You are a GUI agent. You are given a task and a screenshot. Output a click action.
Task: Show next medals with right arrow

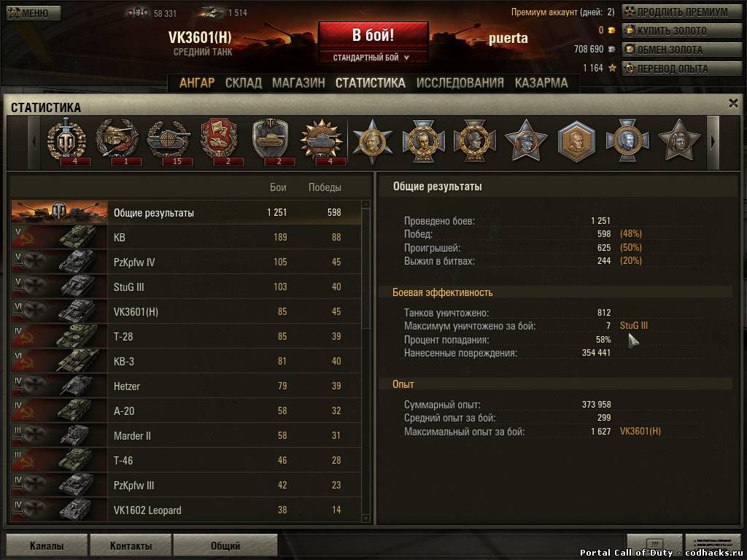pyautogui.click(x=713, y=142)
